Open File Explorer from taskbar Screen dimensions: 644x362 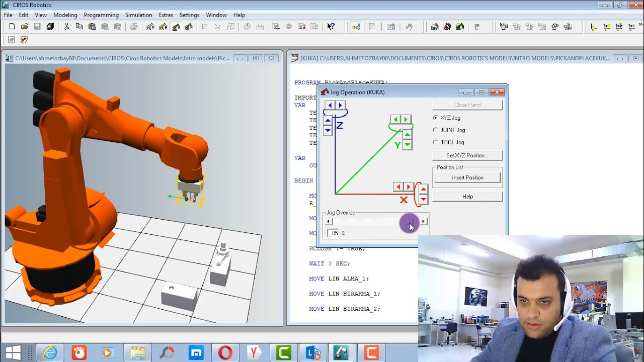pos(137,353)
